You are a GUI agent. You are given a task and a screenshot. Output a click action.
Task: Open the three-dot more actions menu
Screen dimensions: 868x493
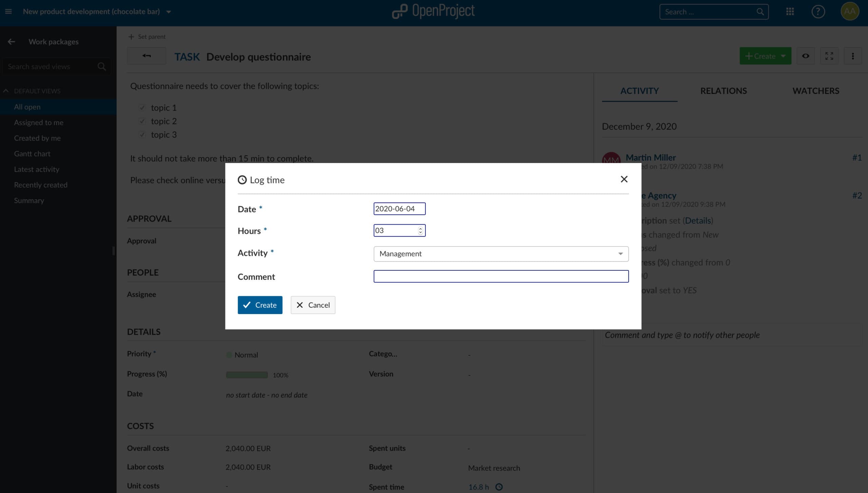pos(852,56)
